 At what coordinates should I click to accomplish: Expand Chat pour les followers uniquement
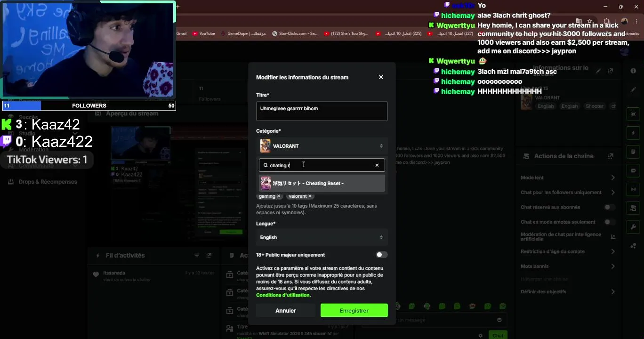click(613, 192)
